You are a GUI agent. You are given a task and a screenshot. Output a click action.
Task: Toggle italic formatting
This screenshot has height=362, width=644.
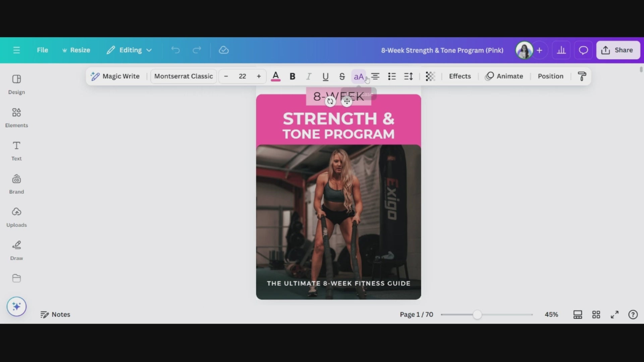click(x=309, y=76)
